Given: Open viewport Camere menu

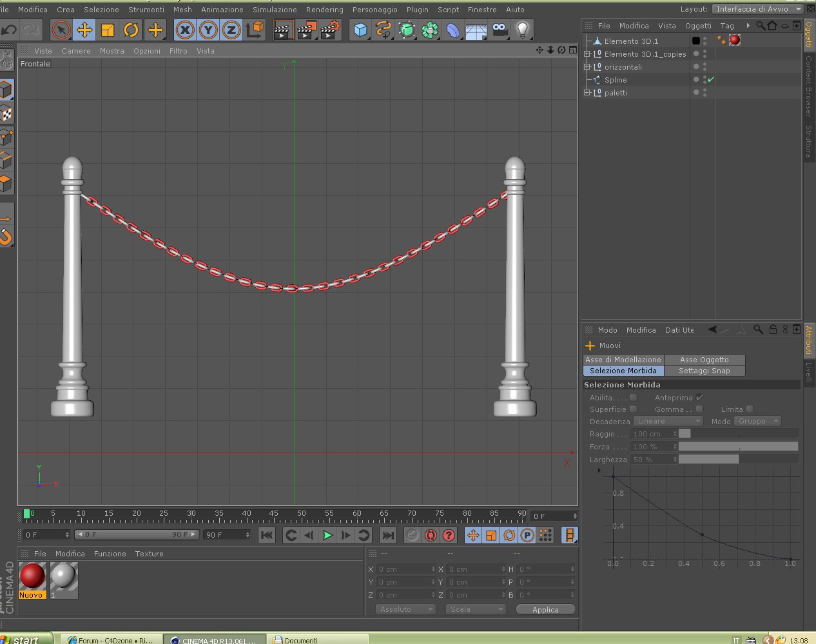Looking at the screenshot, I should click(x=76, y=51).
